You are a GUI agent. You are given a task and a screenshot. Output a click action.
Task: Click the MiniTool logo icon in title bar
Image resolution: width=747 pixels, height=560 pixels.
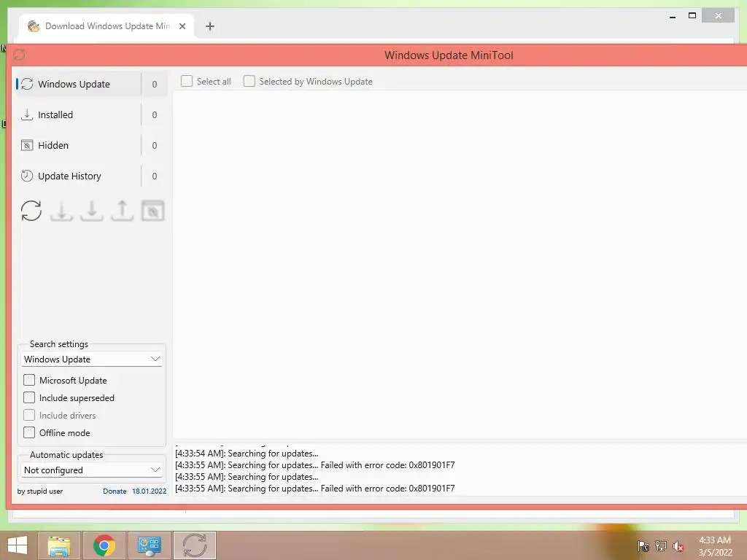tap(20, 55)
